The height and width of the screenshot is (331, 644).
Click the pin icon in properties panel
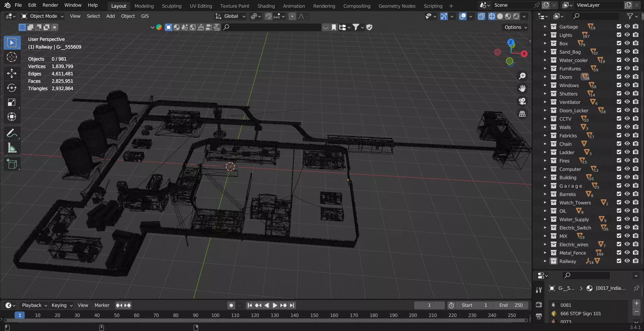point(636,288)
